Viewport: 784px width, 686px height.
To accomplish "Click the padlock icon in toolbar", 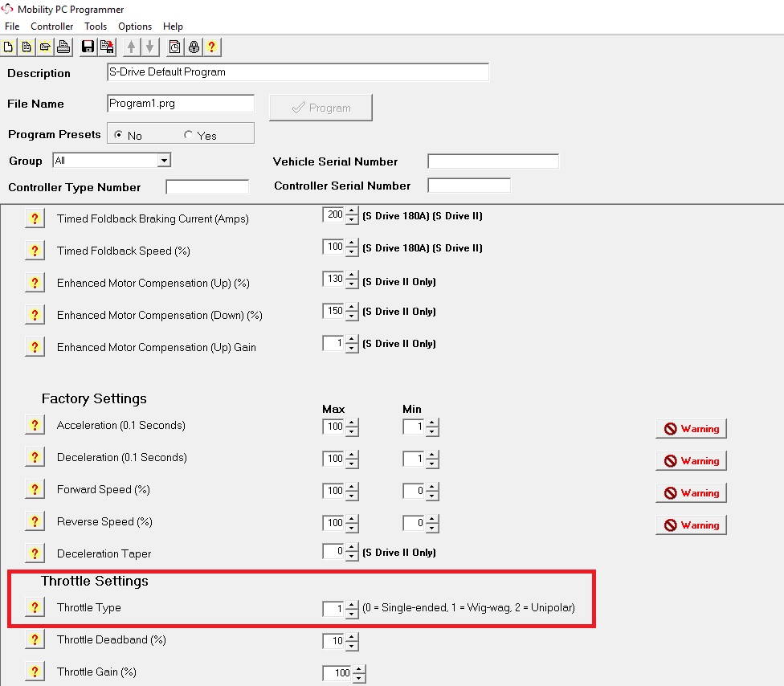I will click(194, 47).
